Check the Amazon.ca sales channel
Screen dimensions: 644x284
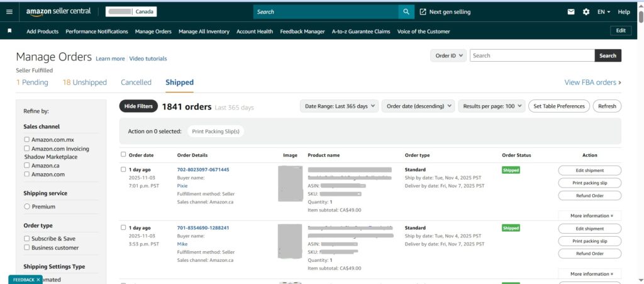[26, 165]
